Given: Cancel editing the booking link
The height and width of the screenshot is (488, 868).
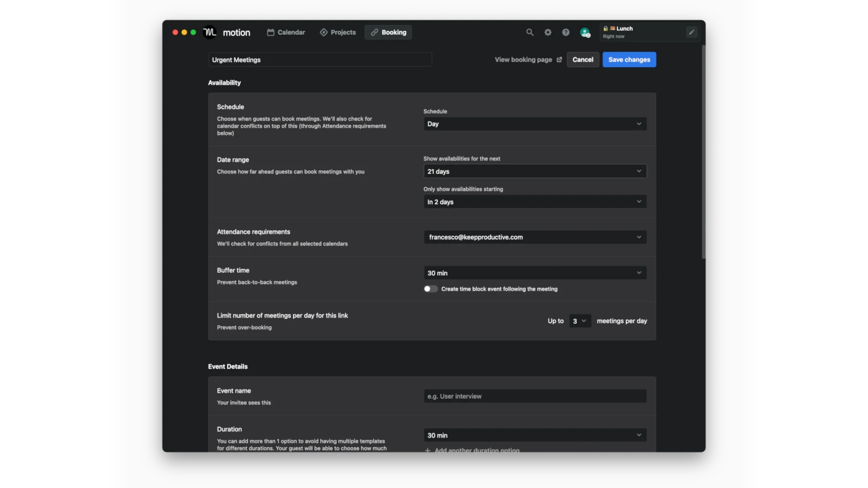Looking at the screenshot, I should coord(582,59).
